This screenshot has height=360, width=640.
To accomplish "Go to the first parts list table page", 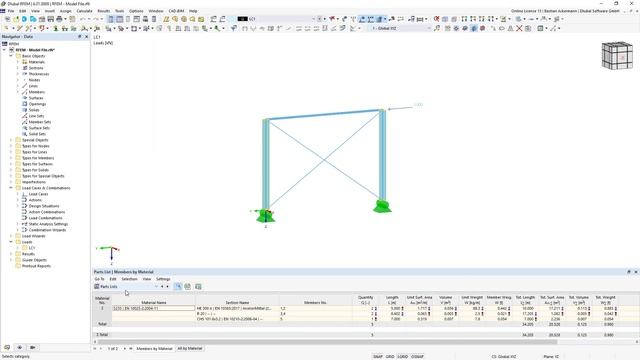I will [95, 349].
